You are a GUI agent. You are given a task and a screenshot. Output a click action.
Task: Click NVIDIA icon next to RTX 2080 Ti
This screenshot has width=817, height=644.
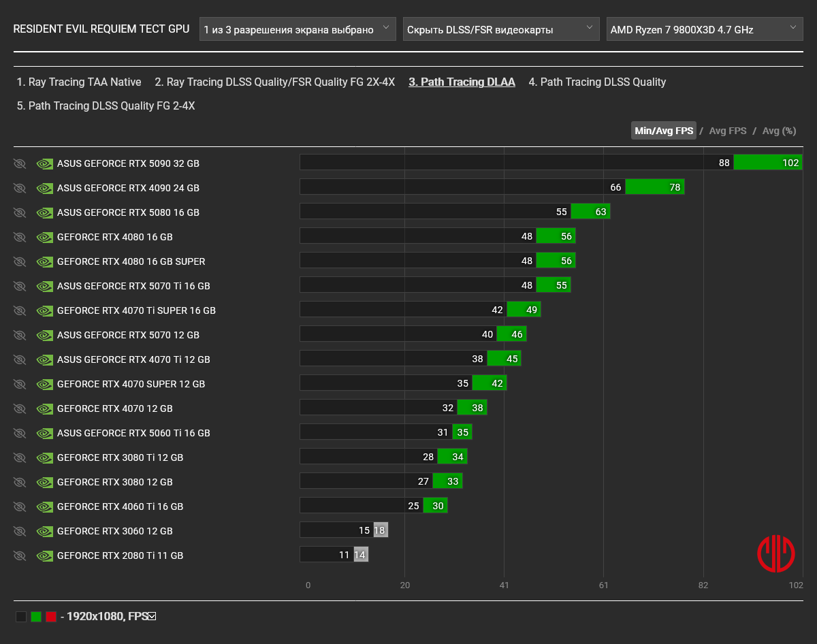click(44, 556)
